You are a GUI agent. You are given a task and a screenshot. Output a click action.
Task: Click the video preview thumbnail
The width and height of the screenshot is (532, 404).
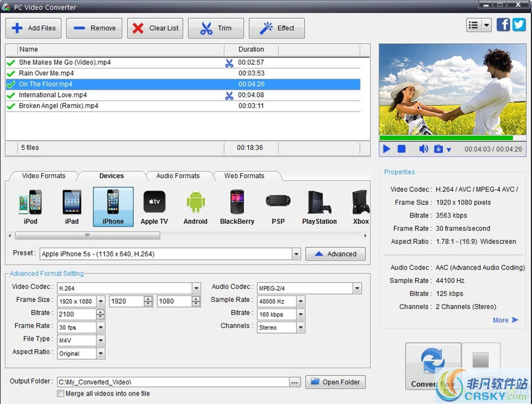click(x=453, y=89)
